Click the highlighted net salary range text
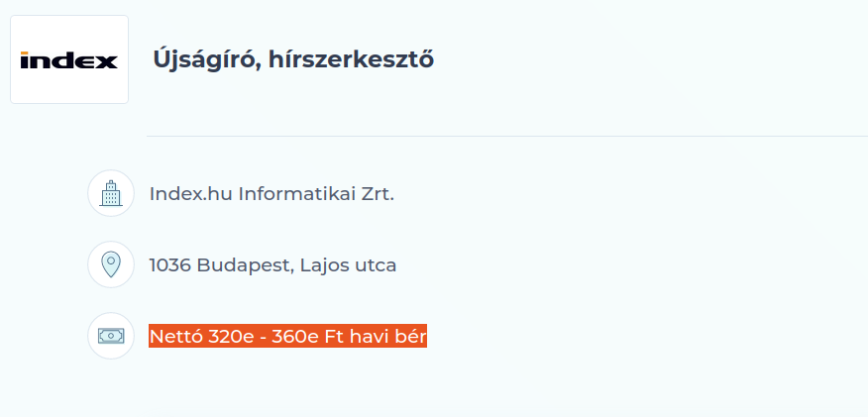Viewport: 868px width, 417px height. [287, 337]
